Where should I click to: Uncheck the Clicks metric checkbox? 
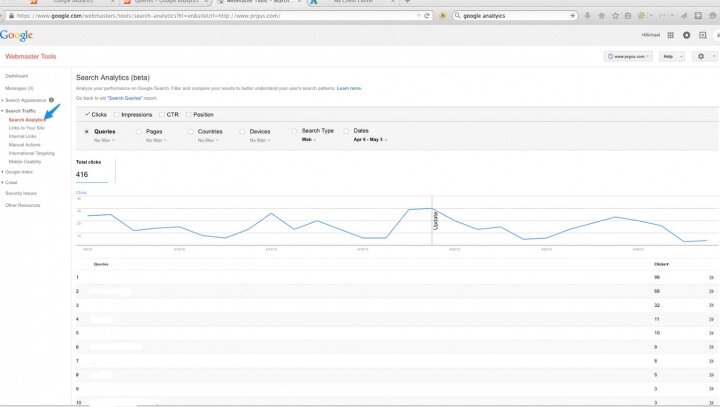[87, 114]
